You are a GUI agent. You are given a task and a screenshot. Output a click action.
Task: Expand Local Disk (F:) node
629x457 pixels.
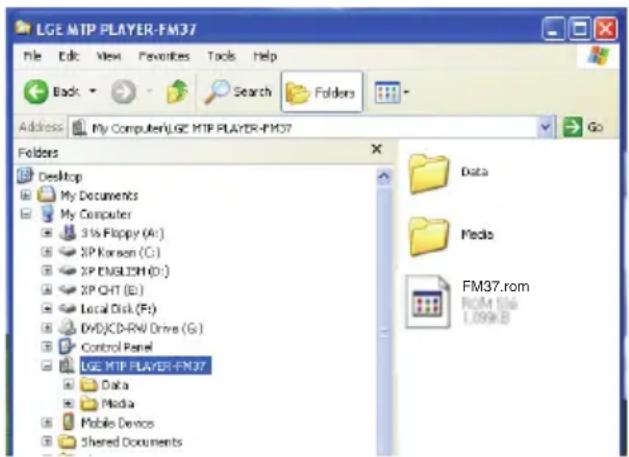[x=47, y=309]
